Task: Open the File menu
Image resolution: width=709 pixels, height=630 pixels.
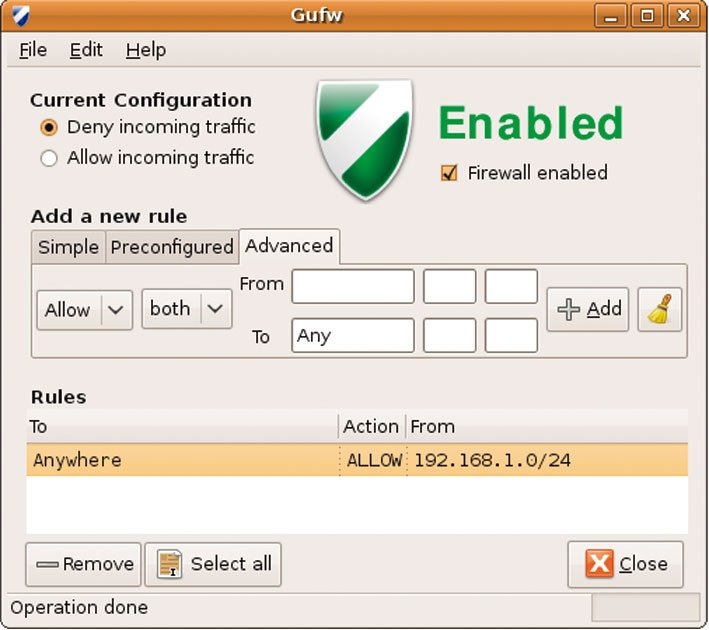Action: 33,50
